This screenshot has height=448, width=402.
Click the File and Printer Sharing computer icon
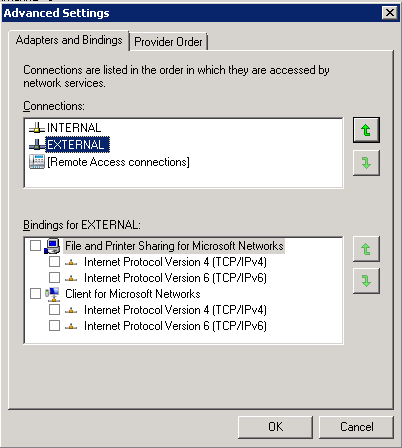click(x=52, y=246)
